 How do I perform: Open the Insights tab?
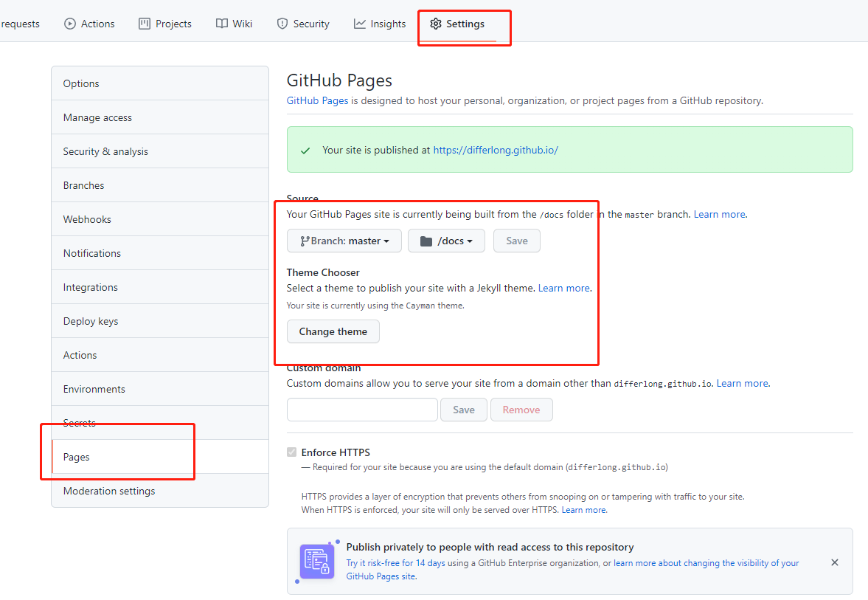(x=379, y=24)
